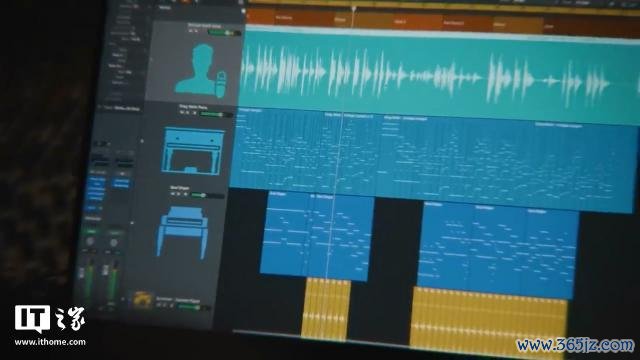
Task: Click the left channel strip pan knob
Action: point(90,242)
